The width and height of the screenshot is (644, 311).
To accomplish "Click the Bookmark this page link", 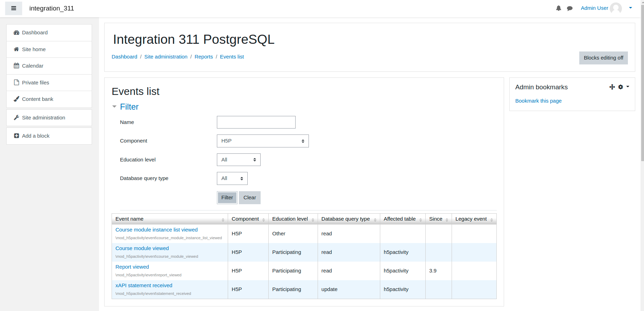I will click(x=538, y=101).
